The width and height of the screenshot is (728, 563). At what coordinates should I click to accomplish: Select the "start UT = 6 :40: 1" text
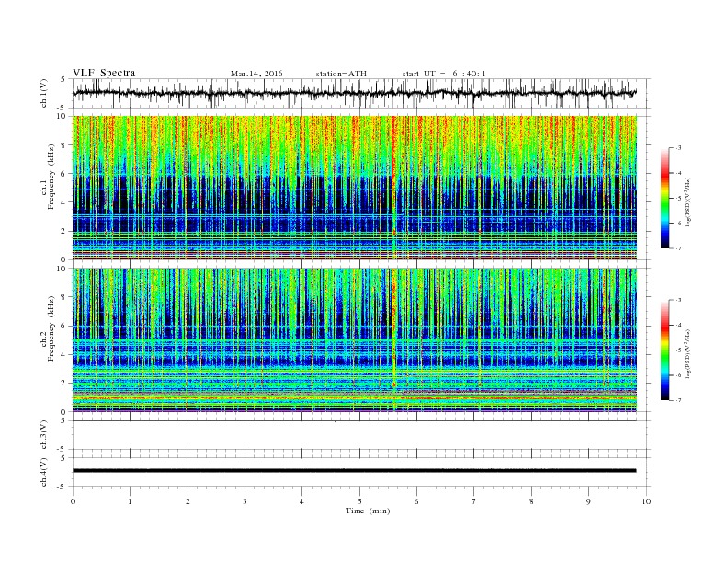coord(444,74)
